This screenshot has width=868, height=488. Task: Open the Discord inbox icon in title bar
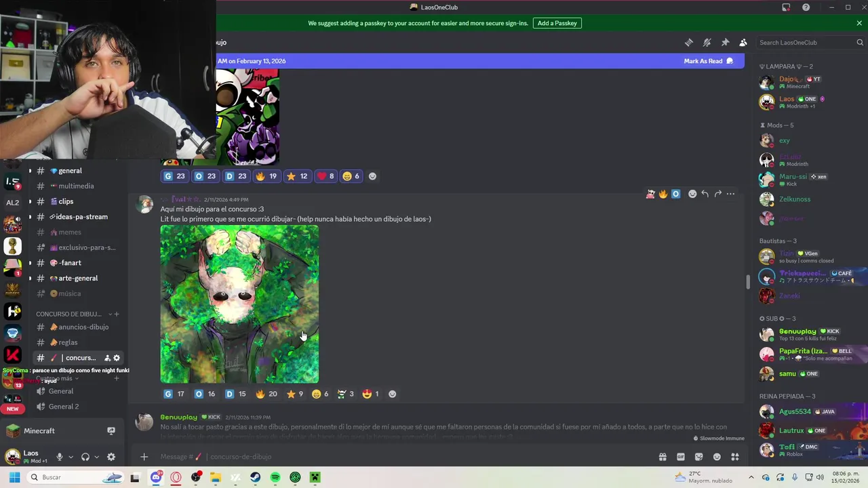(x=786, y=7)
